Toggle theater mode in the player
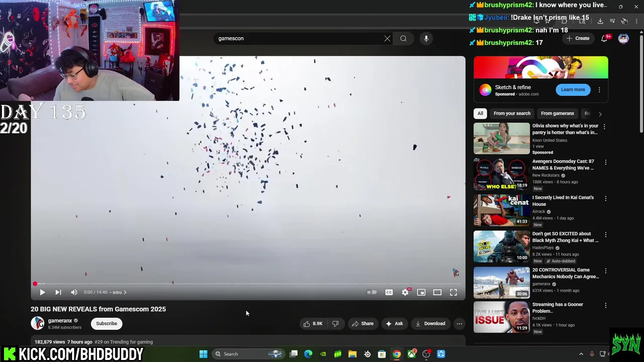The height and width of the screenshot is (362, 644). 437,292
